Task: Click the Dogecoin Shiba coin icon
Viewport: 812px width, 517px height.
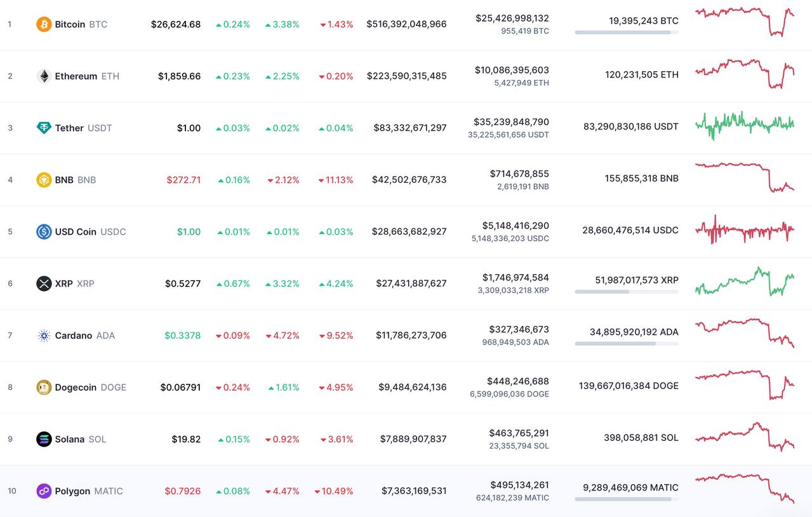Action: tap(44, 387)
